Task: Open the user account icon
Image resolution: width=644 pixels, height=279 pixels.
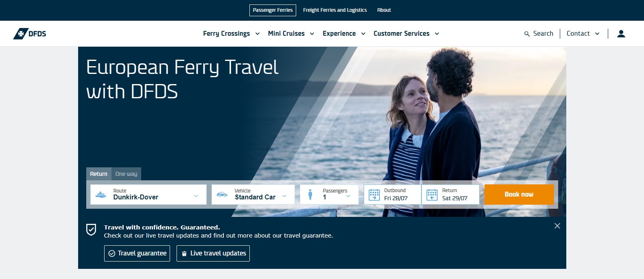Action: click(x=621, y=34)
